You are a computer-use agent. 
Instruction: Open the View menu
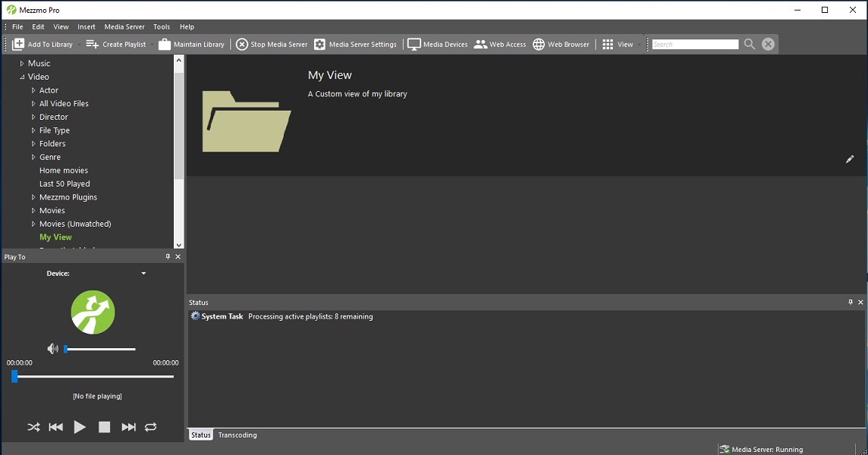[x=61, y=27]
